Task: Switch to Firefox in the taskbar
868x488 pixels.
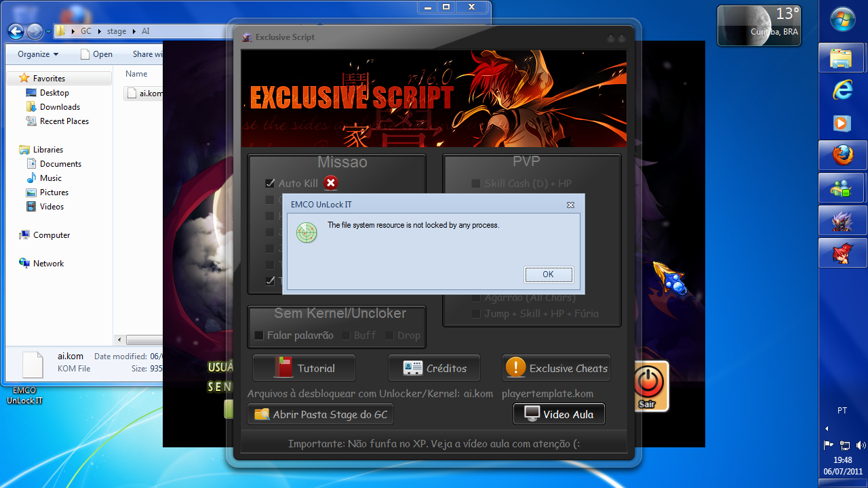Action: click(842, 155)
